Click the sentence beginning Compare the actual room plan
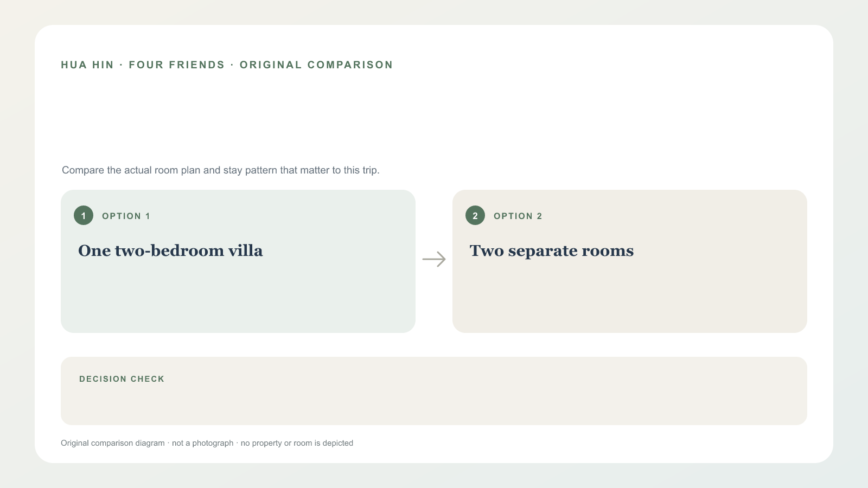 [221, 170]
